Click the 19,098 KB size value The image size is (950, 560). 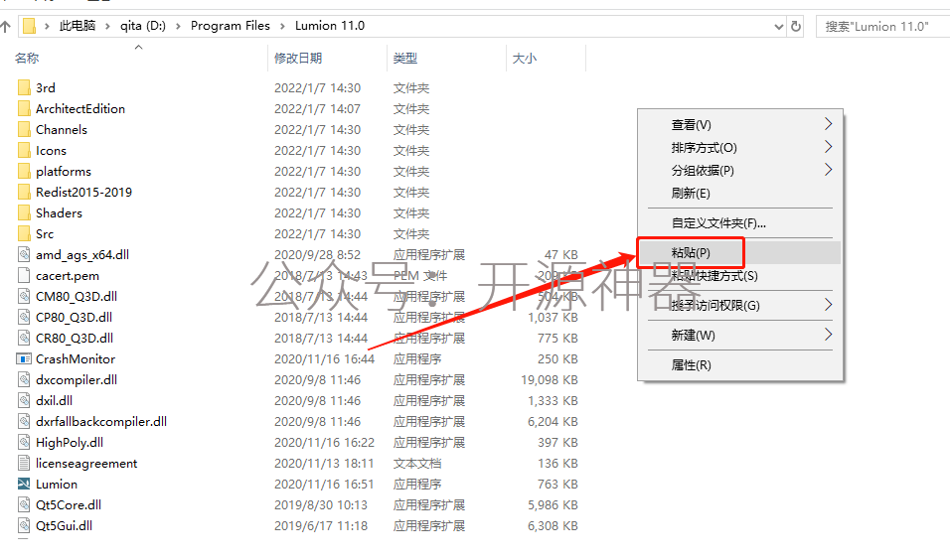click(550, 380)
